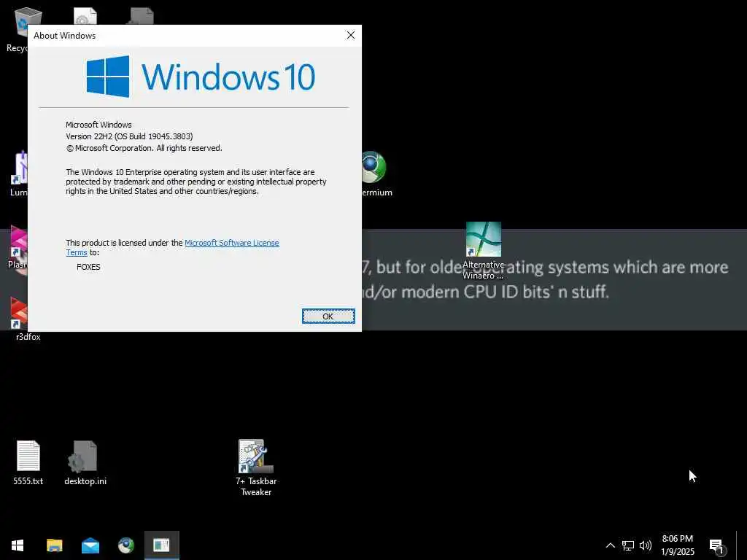
Task: Select the pink Plasma desktop shortcut
Action: tap(18, 248)
